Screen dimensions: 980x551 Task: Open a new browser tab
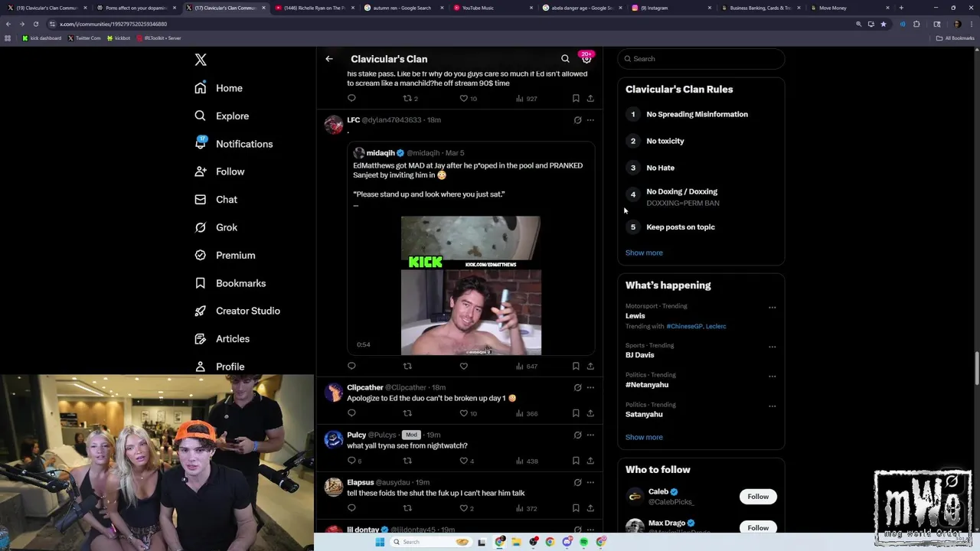click(901, 8)
